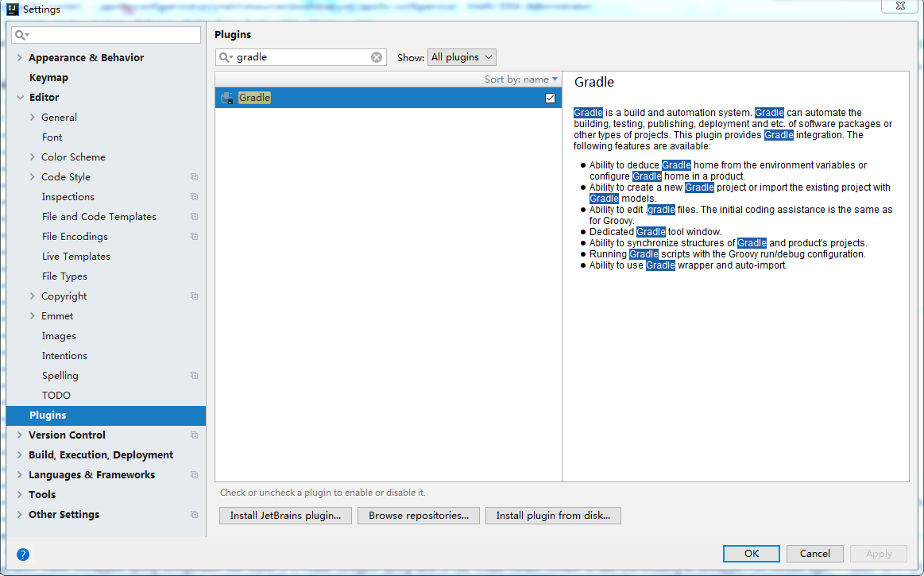Click the project-level icon beside Code Style
The width and height of the screenshot is (924, 576).
click(x=195, y=177)
